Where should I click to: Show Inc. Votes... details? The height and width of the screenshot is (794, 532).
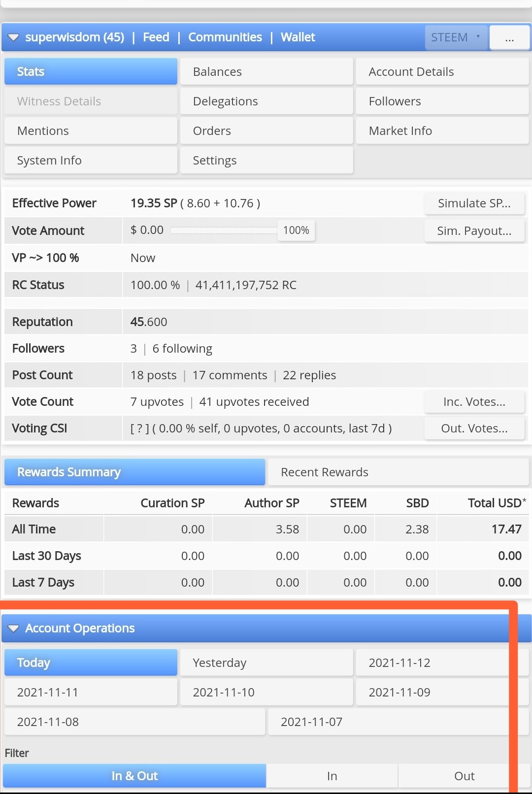(x=474, y=401)
